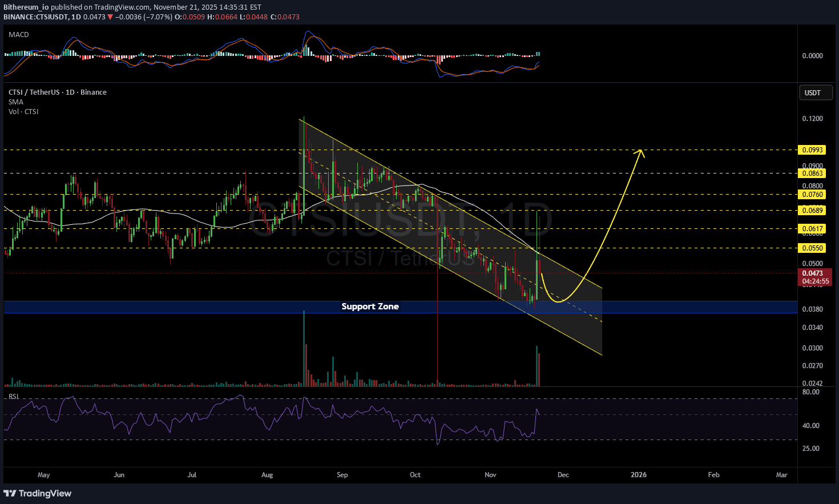This screenshot has height=504, width=839.
Task: Click the Vol · CTSI indicator label
Action: pos(23,112)
